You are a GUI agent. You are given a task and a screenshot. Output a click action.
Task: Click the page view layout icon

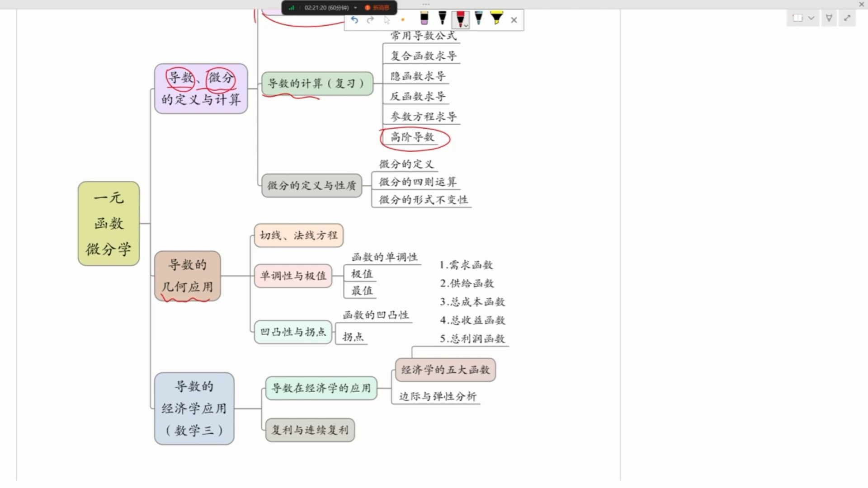tap(797, 18)
